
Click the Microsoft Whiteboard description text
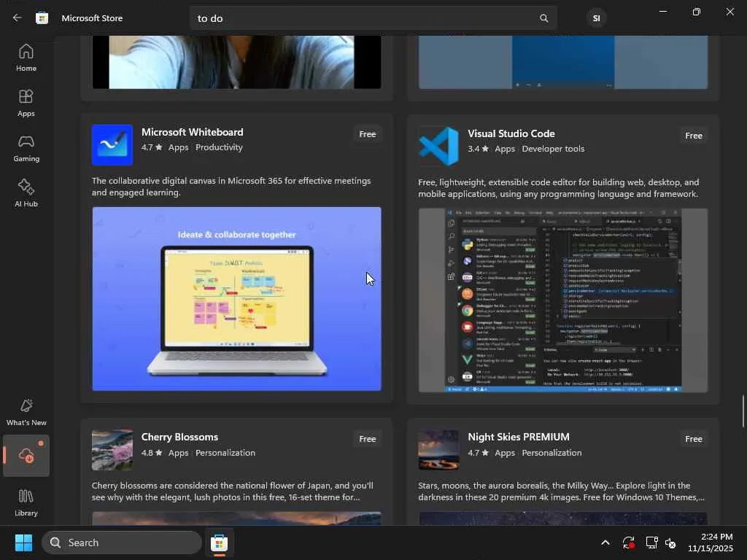click(231, 187)
